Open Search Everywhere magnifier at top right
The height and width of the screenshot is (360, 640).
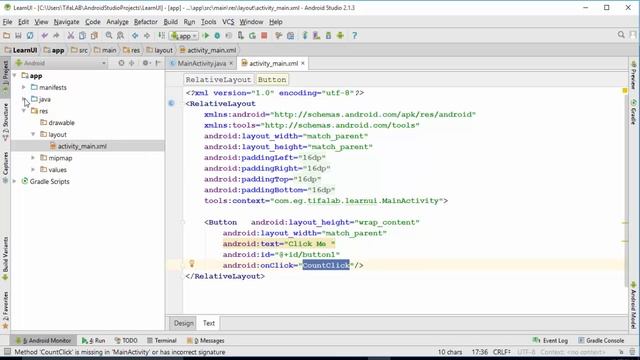click(x=621, y=35)
